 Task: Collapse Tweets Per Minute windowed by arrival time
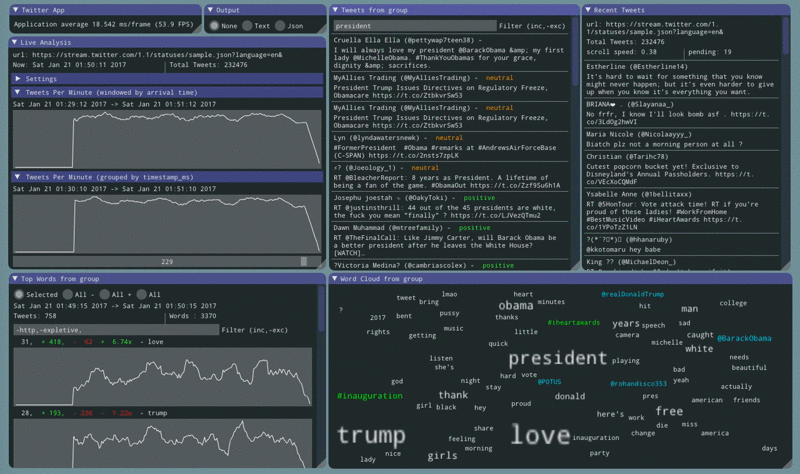[x=18, y=92]
